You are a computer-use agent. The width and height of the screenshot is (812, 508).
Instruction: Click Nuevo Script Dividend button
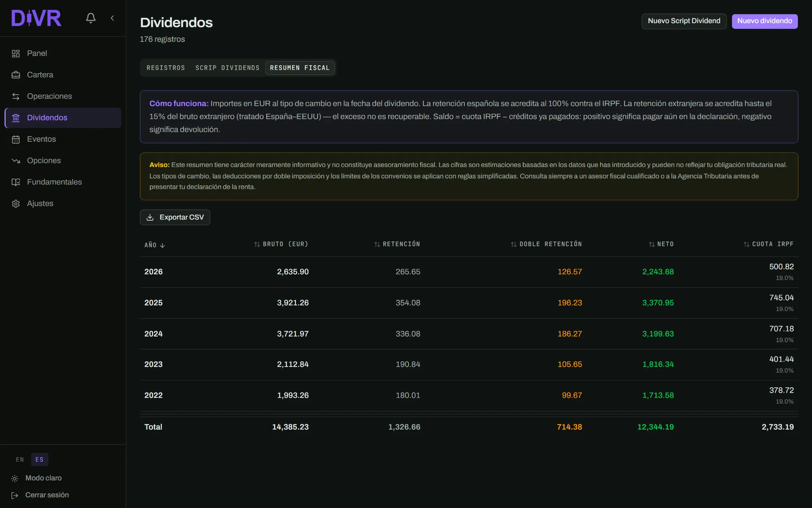[x=684, y=21]
